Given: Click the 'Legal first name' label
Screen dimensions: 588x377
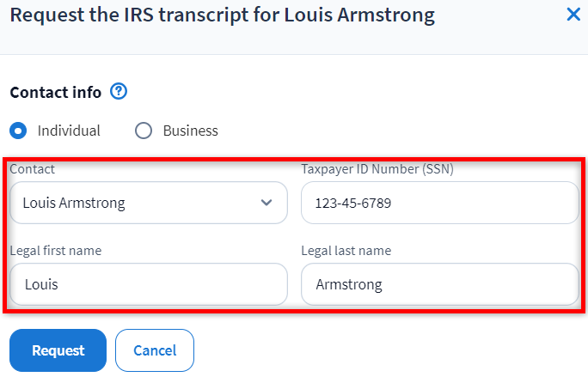Looking at the screenshot, I should click(x=56, y=251).
